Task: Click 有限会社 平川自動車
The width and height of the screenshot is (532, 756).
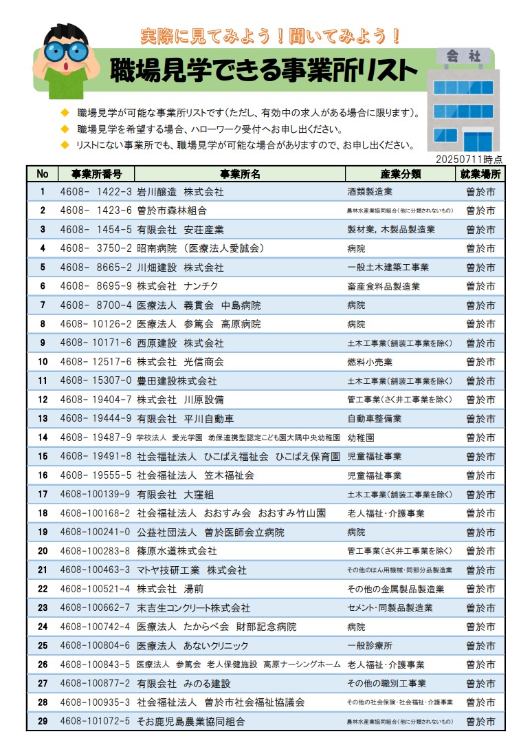Action: (186, 418)
